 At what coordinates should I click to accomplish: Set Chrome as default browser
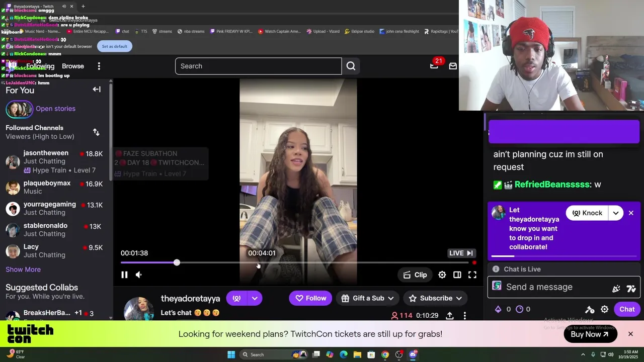114,46
